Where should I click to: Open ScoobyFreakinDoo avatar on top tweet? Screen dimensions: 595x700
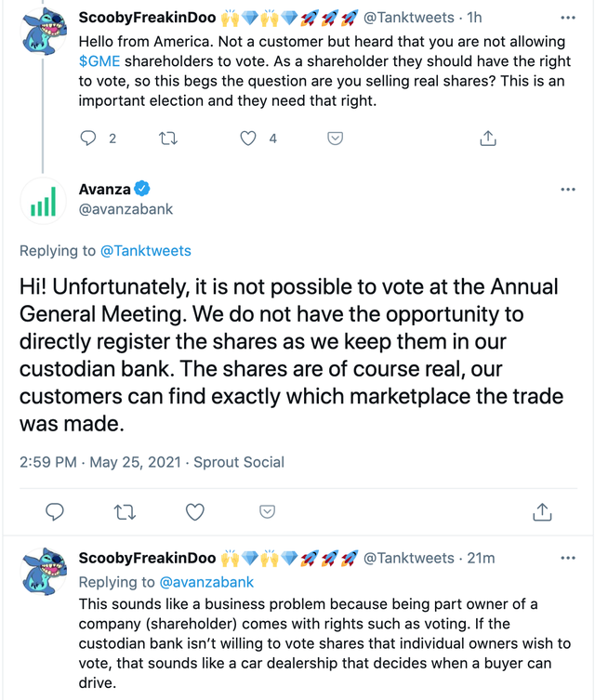pos(44,33)
